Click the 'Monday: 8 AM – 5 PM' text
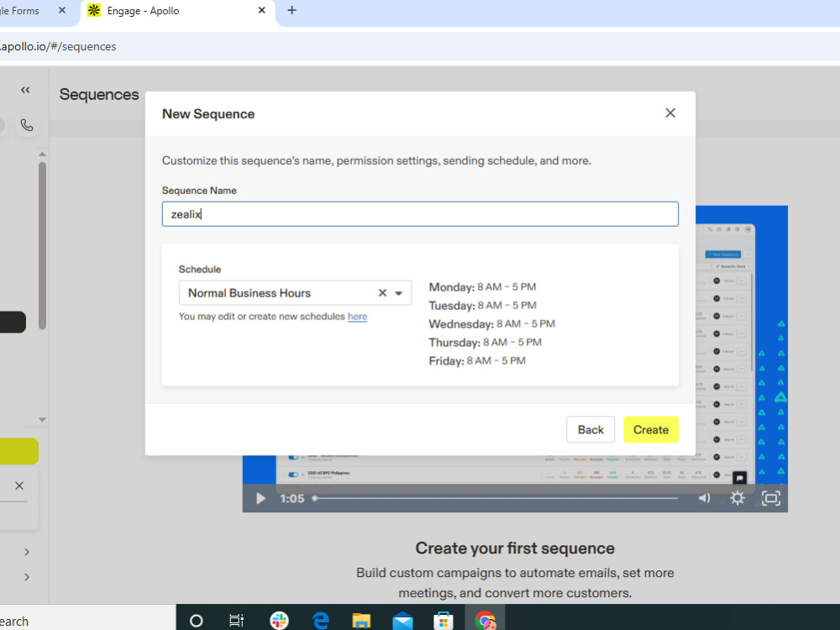The width and height of the screenshot is (840, 630). coord(482,287)
